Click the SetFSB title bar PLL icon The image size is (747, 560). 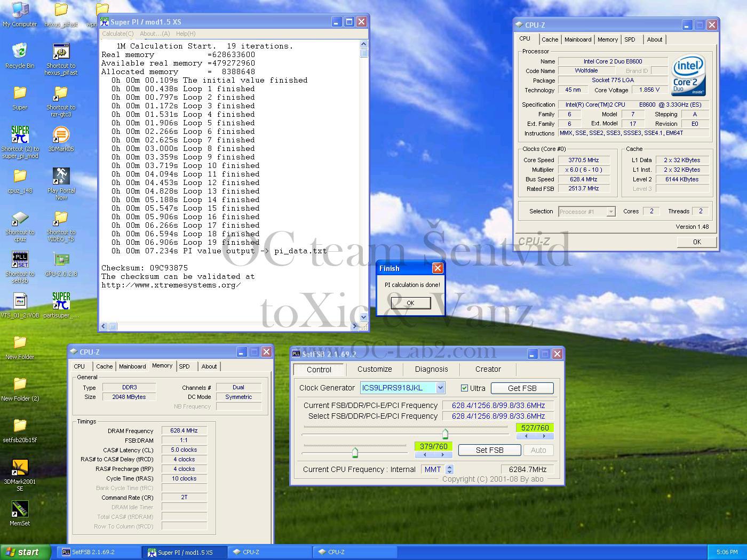[296, 354]
